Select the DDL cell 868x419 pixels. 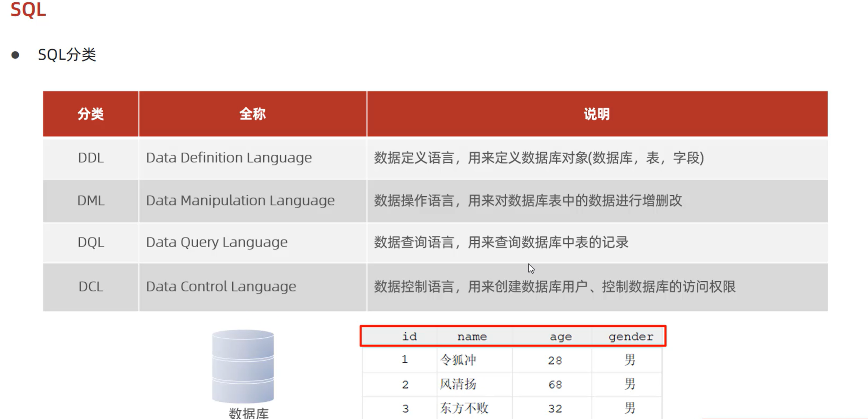point(91,158)
